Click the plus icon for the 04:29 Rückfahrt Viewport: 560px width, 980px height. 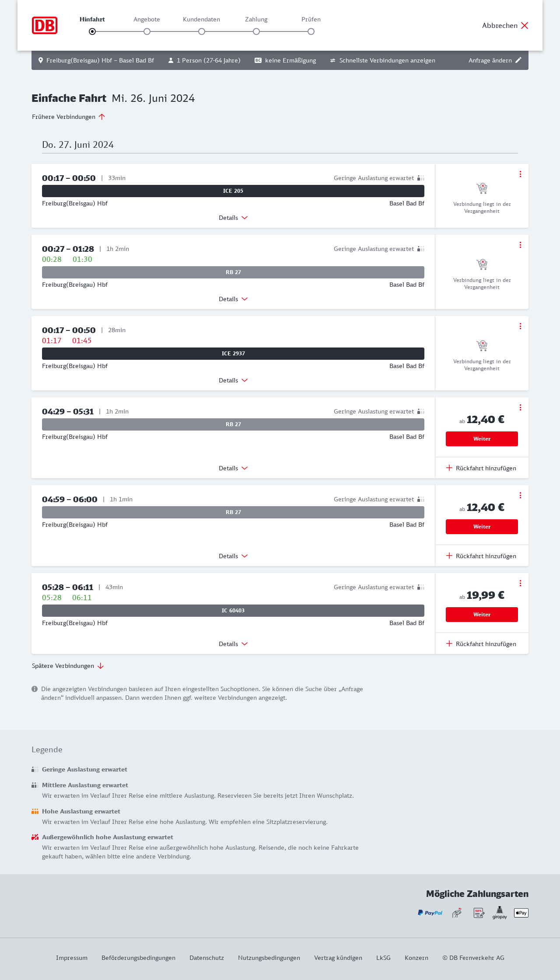click(449, 468)
